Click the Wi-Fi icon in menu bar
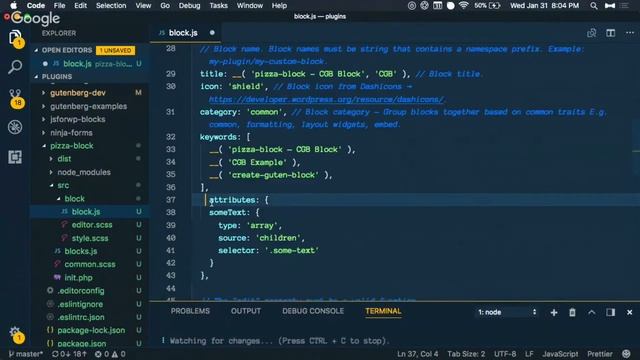Screen dimensions: 640x360 [463, 6]
